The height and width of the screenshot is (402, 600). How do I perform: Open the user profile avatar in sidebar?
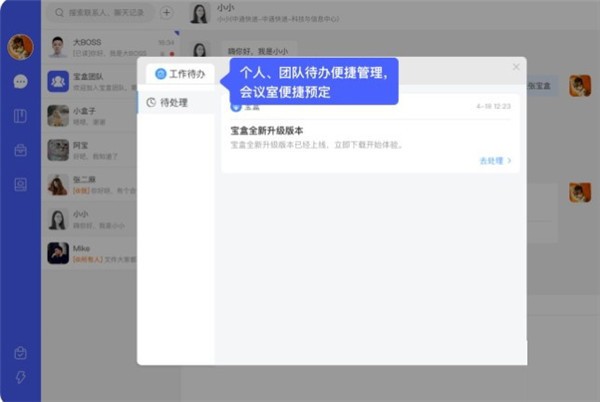tap(20, 47)
